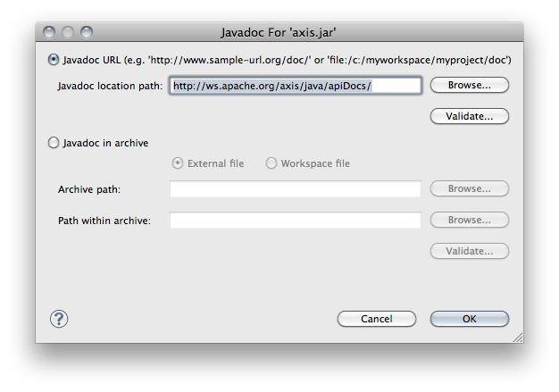The height and width of the screenshot is (392, 559).
Task: Validate the Javadoc URL location
Action: pos(470,116)
